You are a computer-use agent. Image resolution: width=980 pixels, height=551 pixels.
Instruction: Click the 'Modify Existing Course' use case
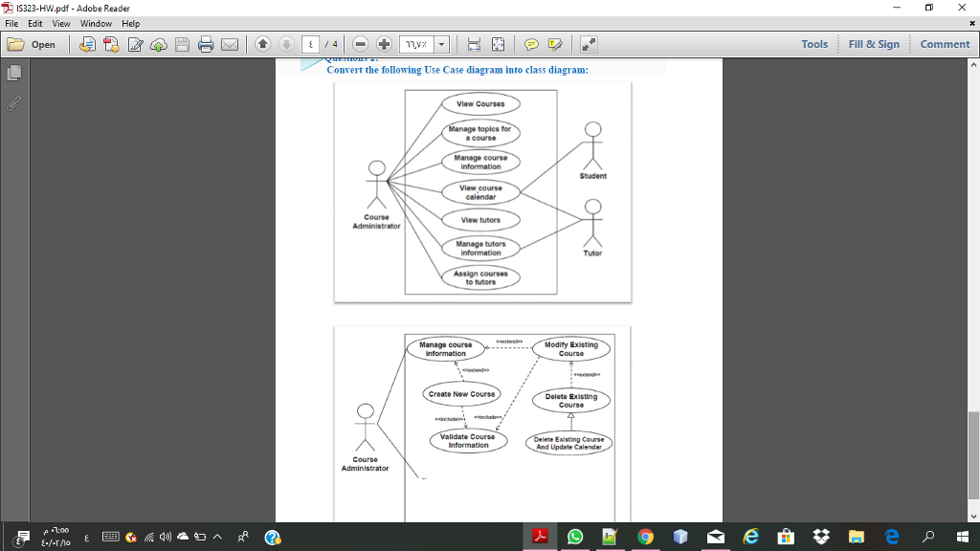click(x=571, y=348)
